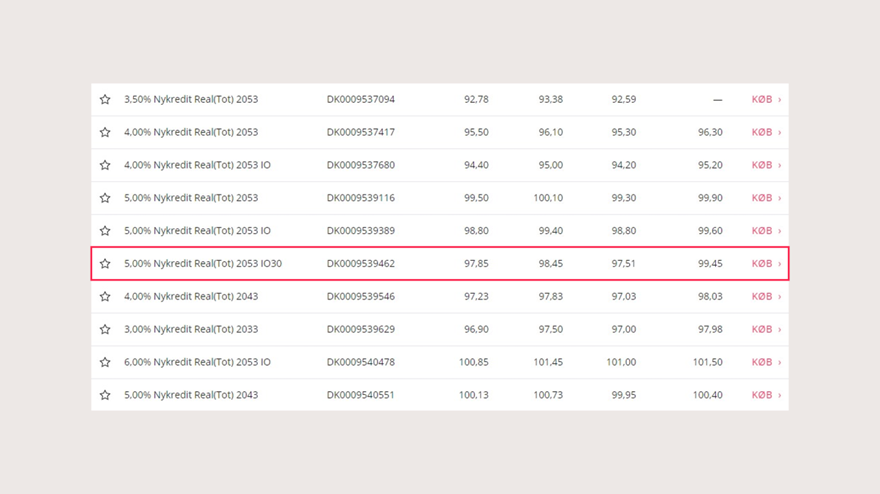Star the DK0009539116 bond row
Image resolution: width=880 pixels, height=494 pixels.
point(105,198)
